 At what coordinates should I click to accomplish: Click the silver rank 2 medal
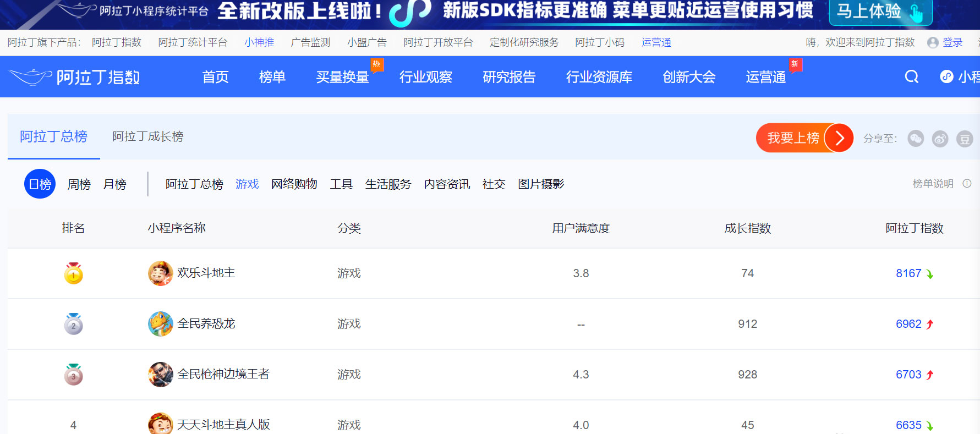coord(73,324)
